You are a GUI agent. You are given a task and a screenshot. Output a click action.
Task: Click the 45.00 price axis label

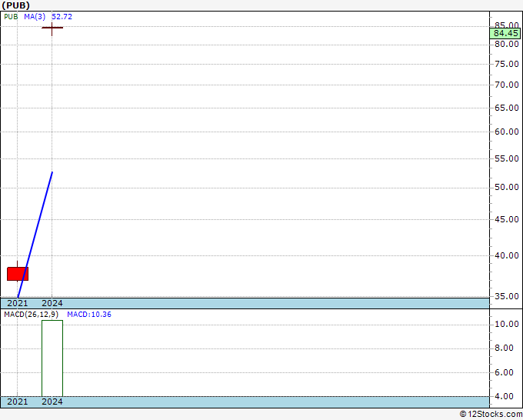click(507, 219)
